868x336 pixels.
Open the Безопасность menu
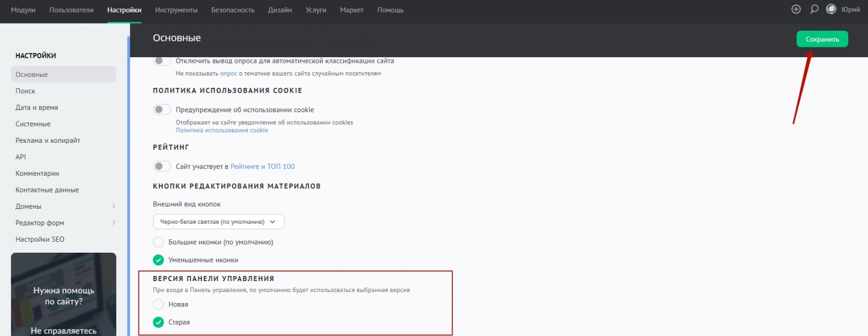(233, 10)
